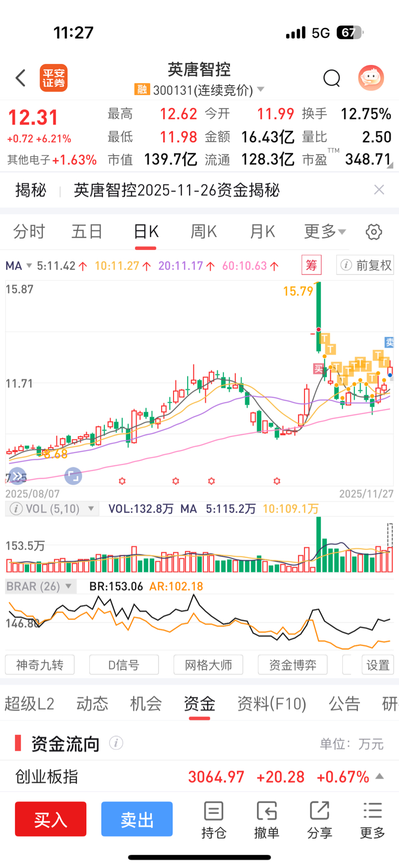Viewport: 399px width, 868px height.
Task: Select the 资金博弈 indicator button
Action: [x=292, y=665]
